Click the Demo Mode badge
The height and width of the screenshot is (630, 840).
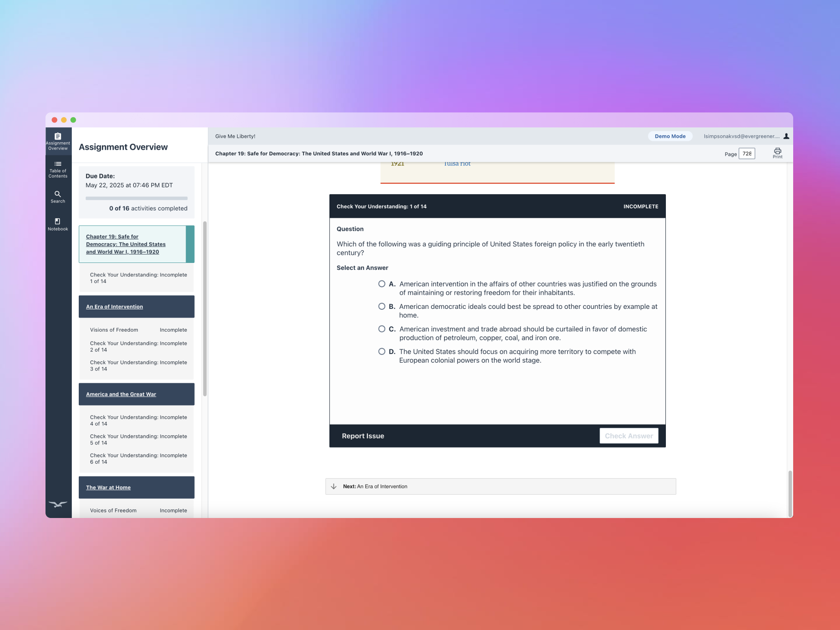(670, 136)
